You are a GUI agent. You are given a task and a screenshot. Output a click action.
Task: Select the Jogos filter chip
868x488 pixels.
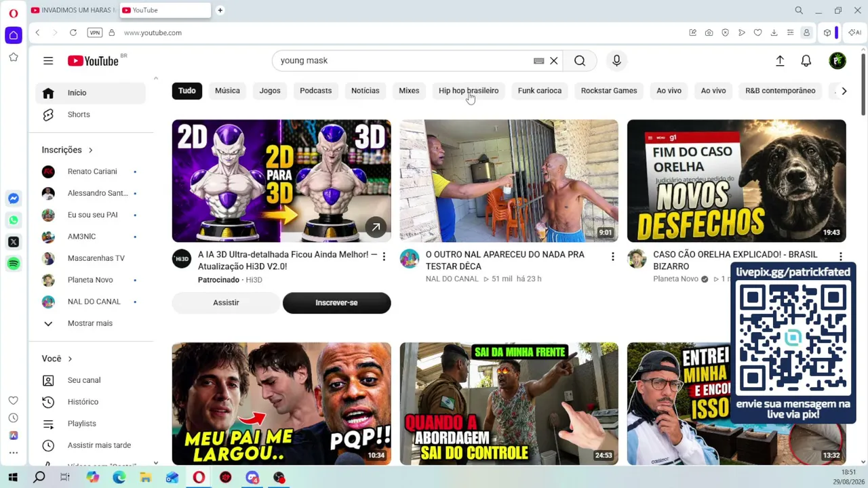coord(270,91)
